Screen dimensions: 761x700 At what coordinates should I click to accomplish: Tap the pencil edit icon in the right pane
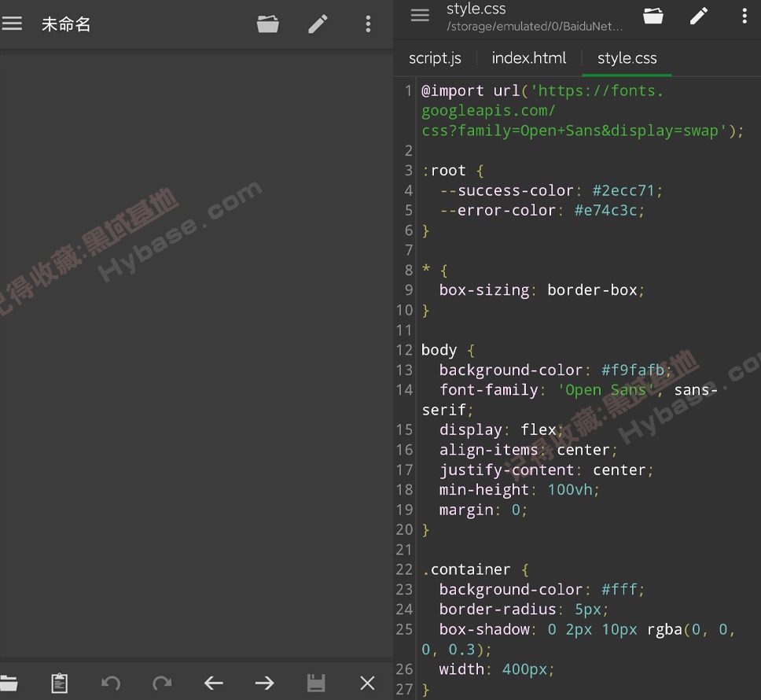pyautogui.click(x=699, y=16)
